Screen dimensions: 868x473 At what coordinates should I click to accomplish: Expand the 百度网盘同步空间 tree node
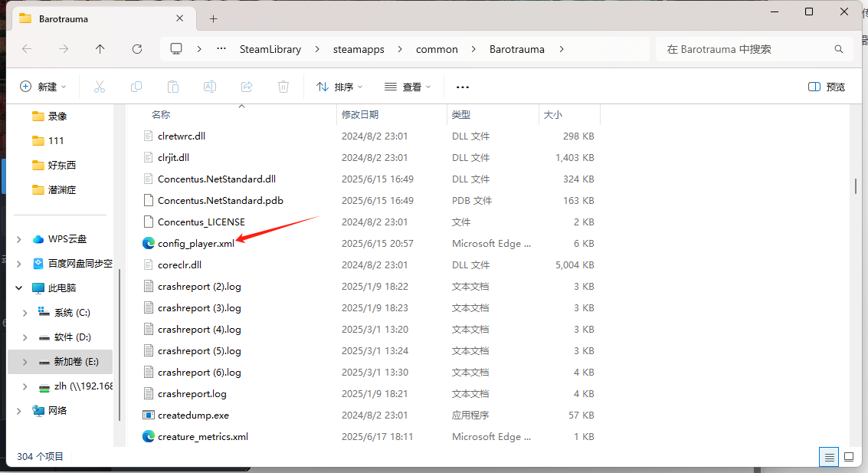click(19, 264)
